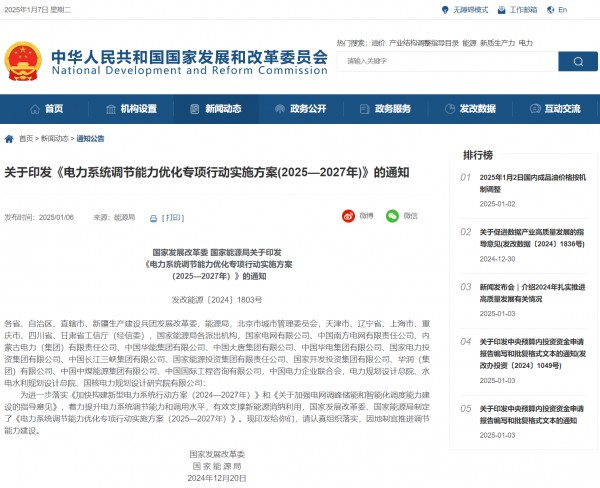Click ranking date 2024-12-30
600x488 pixels.
[x=497, y=259]
